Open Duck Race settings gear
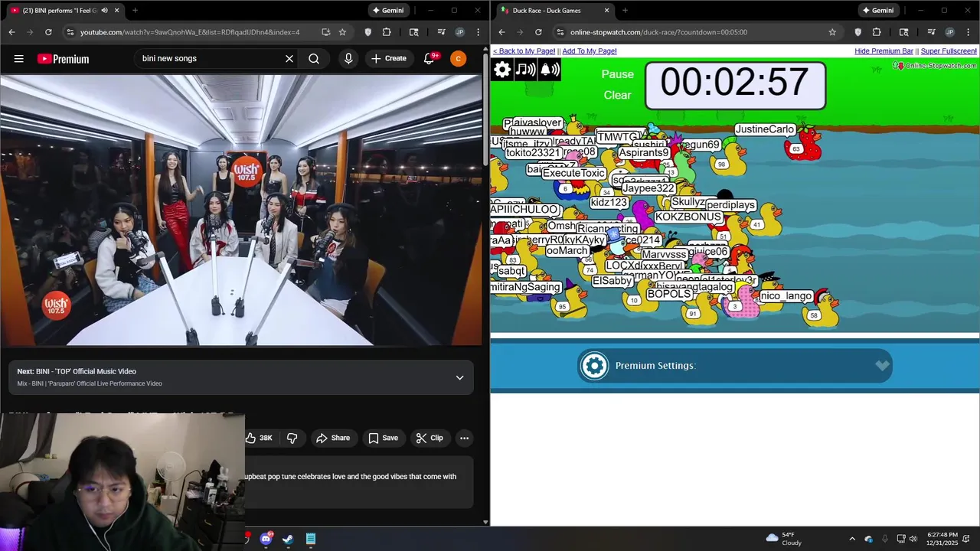Screen dimensions: 980x551 coord(502,70)
